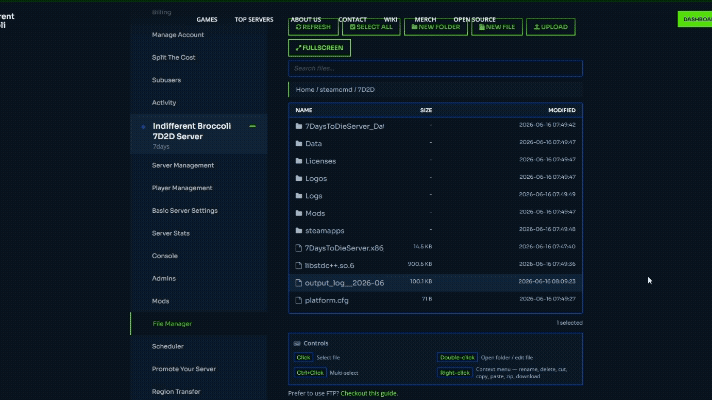Open Region Transfer page

click(x=176, y=391)
